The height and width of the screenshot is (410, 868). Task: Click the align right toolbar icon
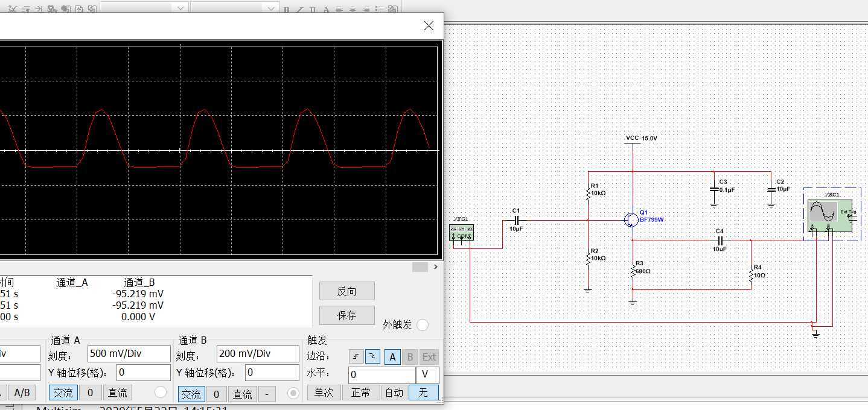point(366,9)
